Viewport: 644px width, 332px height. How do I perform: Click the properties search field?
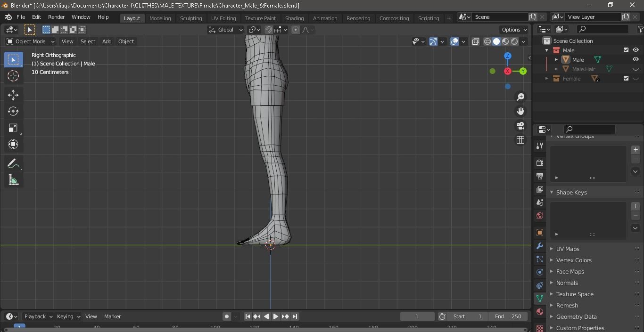pos(589,129)
